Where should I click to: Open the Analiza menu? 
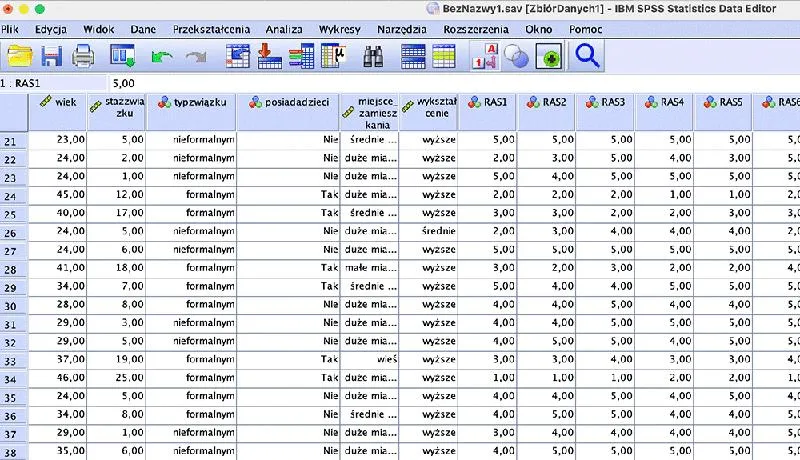click(x=283, y=30)
